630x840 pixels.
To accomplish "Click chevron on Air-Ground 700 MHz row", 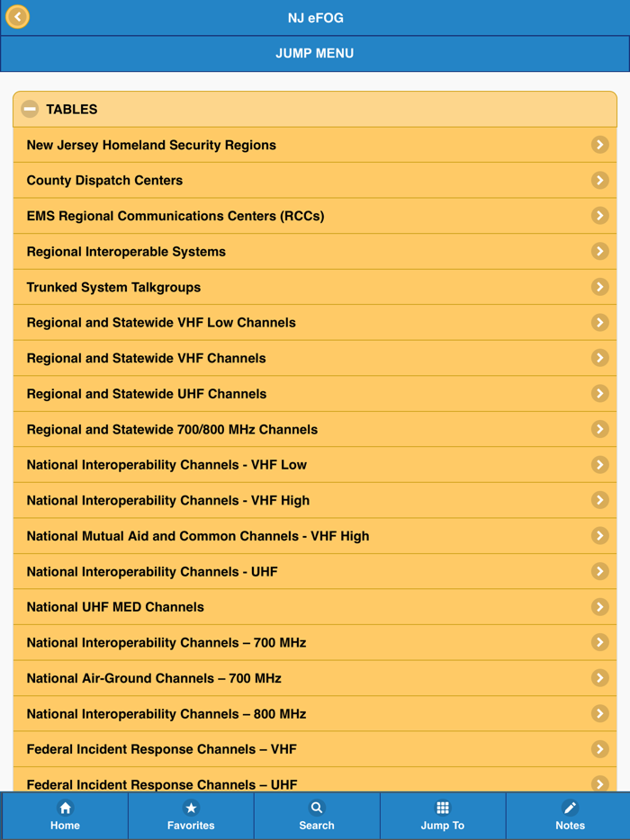I will 600,678.
